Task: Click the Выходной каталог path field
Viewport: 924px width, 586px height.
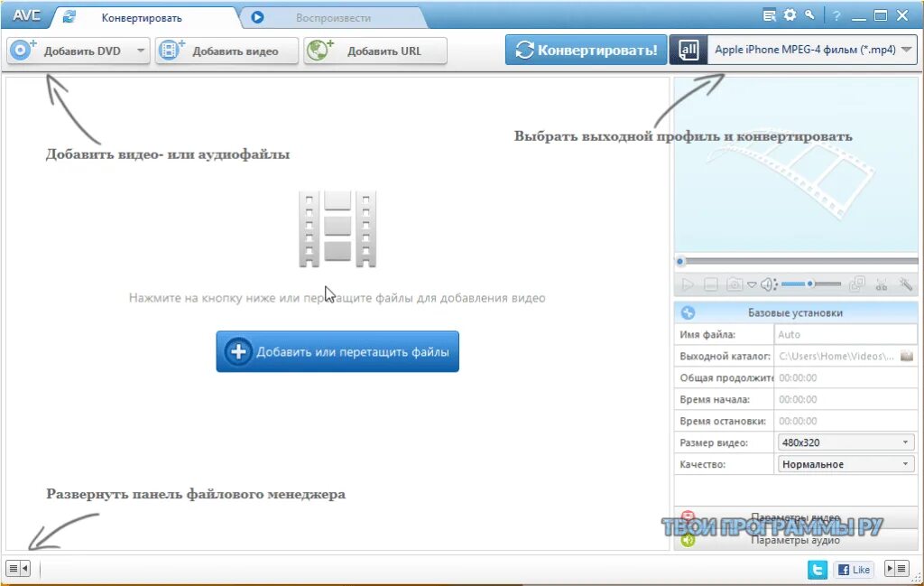Action: tap(836, 356)
